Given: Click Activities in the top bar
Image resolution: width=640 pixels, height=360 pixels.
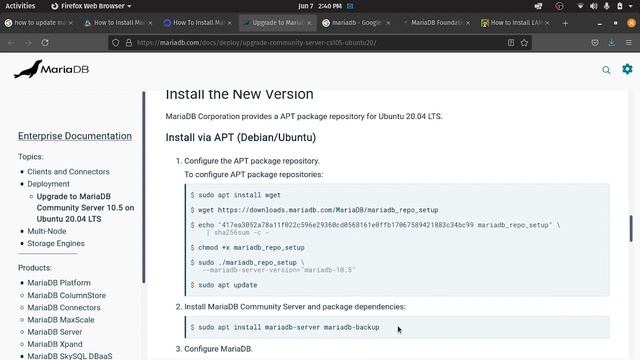Looking at the screenshot, I should (20, 6).
